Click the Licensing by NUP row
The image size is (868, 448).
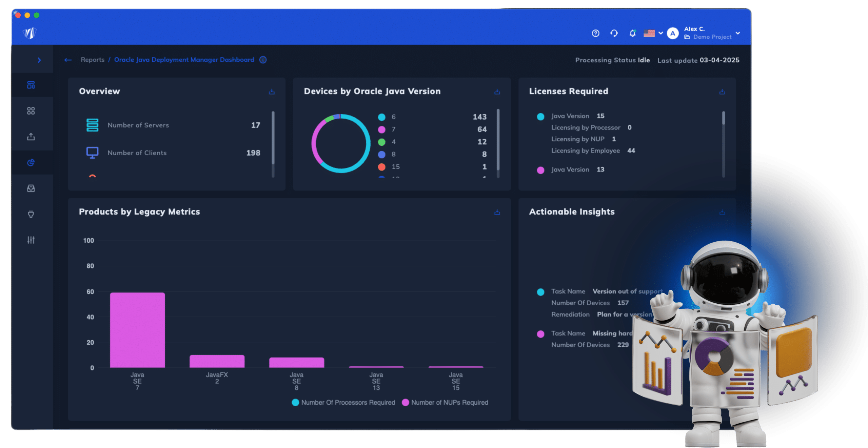pyautogui.click(x=584, y=139)
